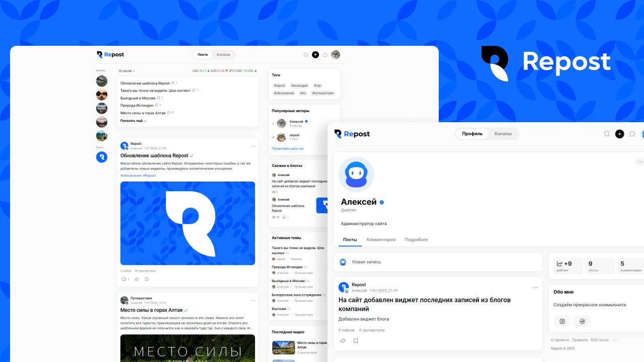Screen dimensions: 644x362
Task: Open the blue Repost blog icon in left sidebar
Action: pyautogui.click(x=102, y=157)
